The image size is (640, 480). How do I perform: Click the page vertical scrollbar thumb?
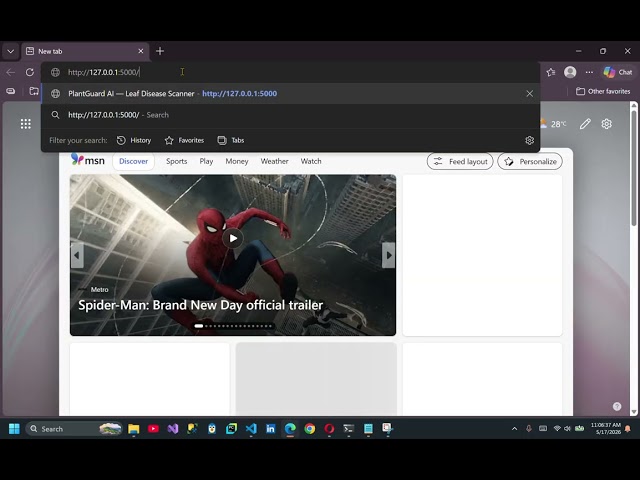(634, 167)
